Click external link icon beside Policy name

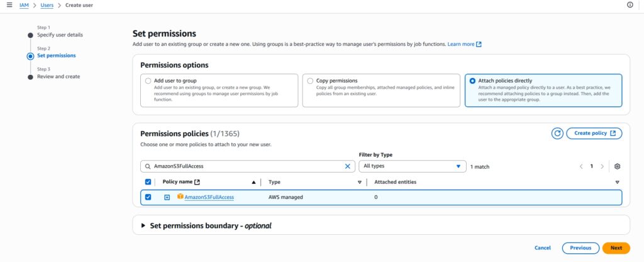pyautogui.click(x=197, y=182)
